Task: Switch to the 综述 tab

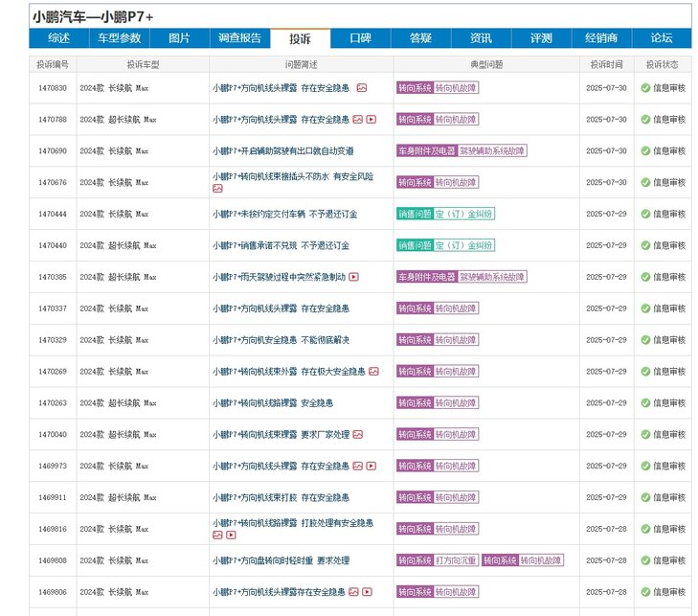Action: click(x=59, y=38)
